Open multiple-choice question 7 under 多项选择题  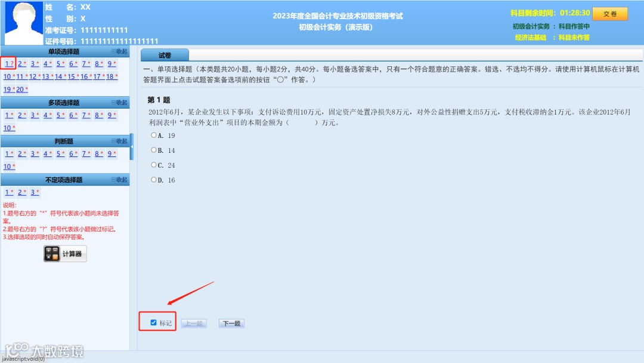[x=86, y=115]
